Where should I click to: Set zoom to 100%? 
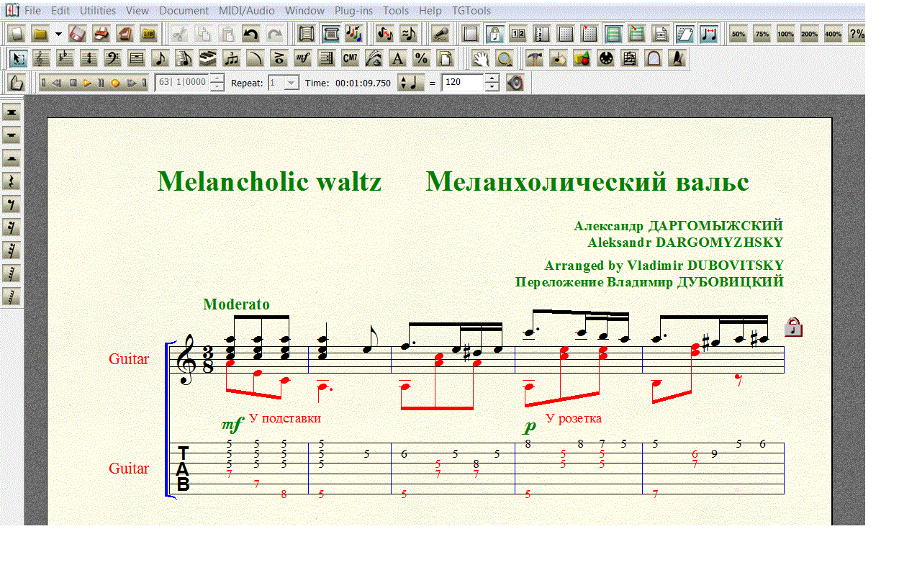tap(786, 34)
